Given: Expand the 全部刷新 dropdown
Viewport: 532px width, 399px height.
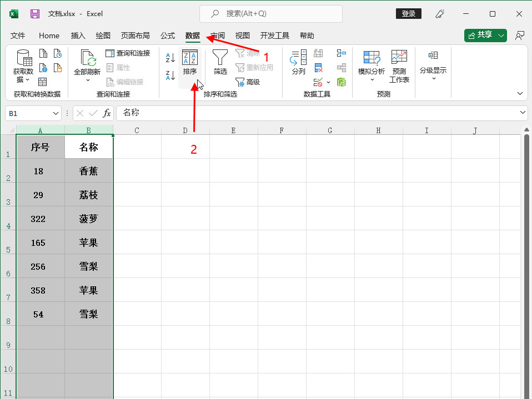Looking at the screenshot, I should [x=88, y=80].
